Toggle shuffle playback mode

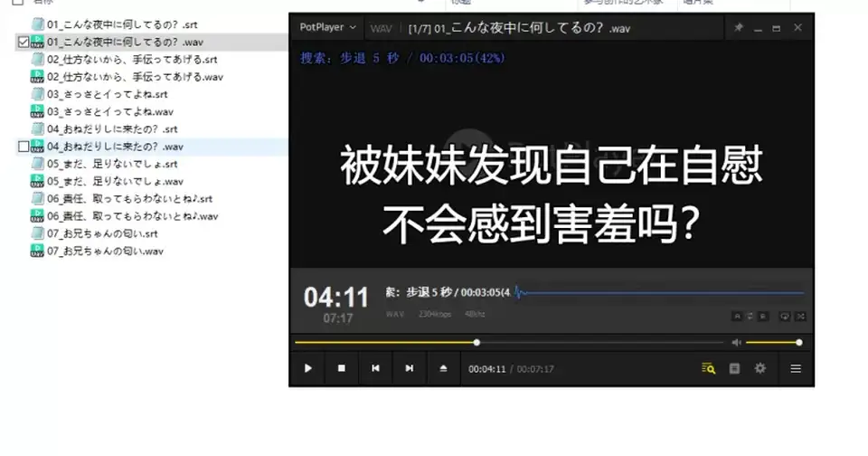tap(800, 317)
